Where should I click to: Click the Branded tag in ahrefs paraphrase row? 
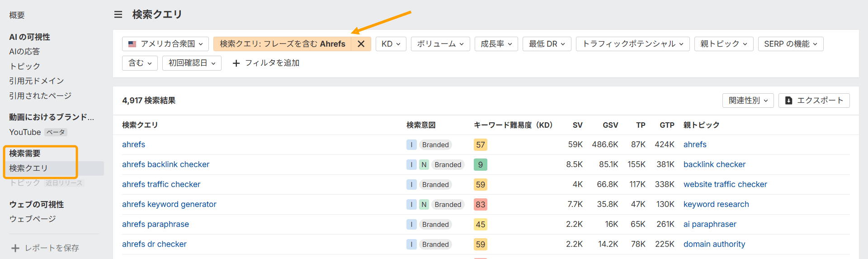tap(435, 225)
